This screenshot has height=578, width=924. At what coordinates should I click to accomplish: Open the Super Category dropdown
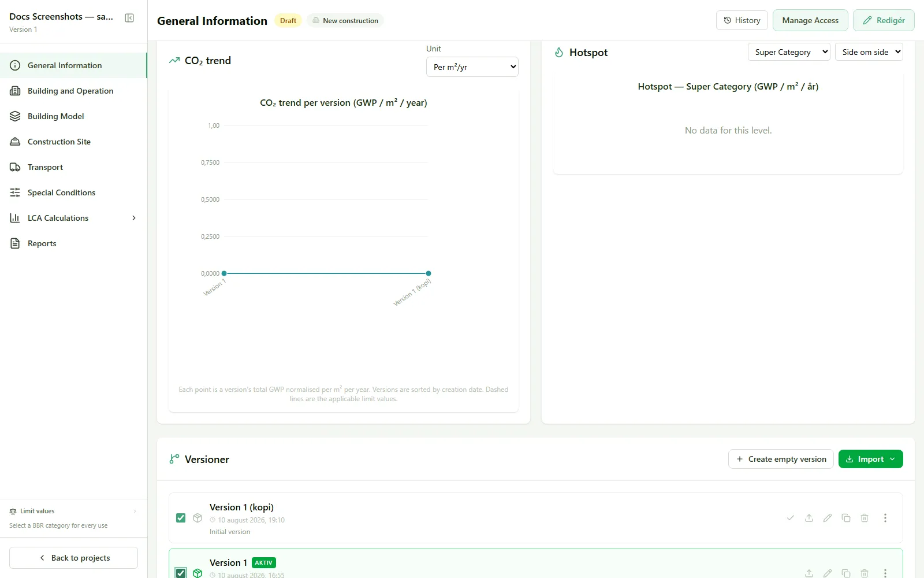click(x=789, y=52)
